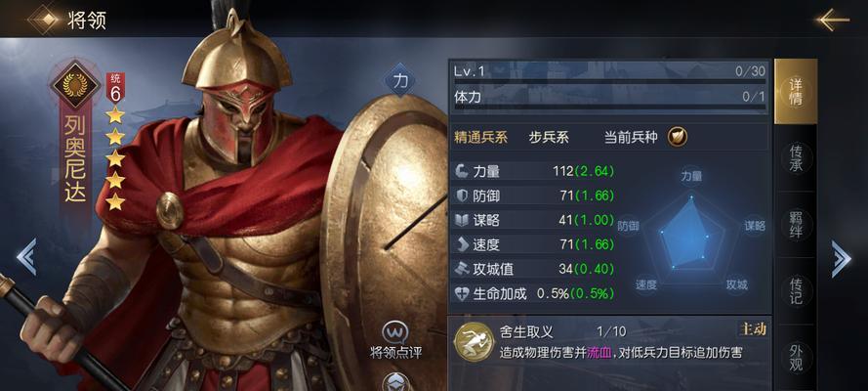Tap the laurel wreath rank emblem

pos(75,84)
